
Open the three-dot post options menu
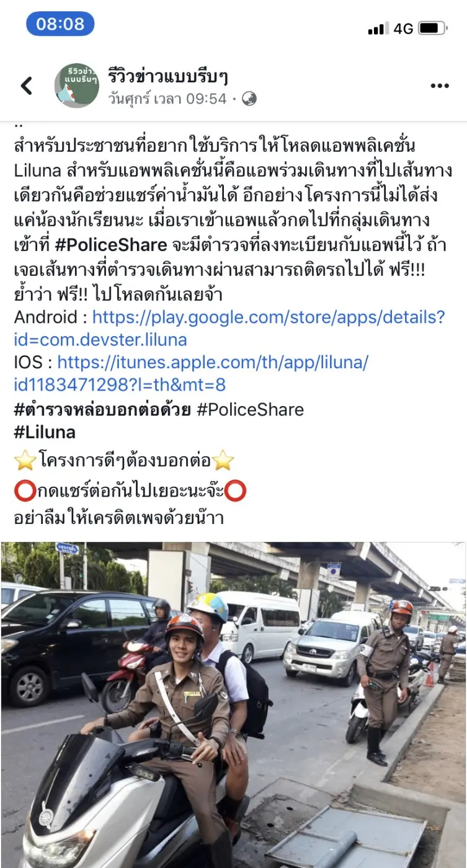440,86
